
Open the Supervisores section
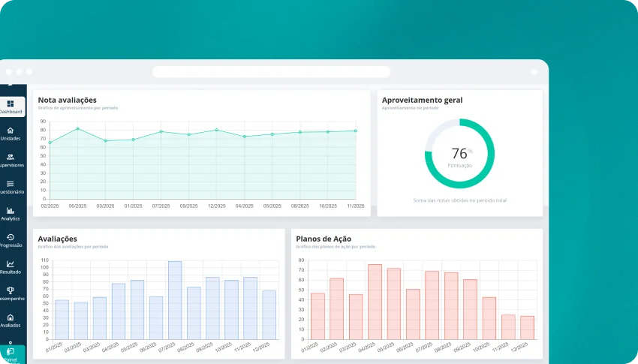click(11, 161)
